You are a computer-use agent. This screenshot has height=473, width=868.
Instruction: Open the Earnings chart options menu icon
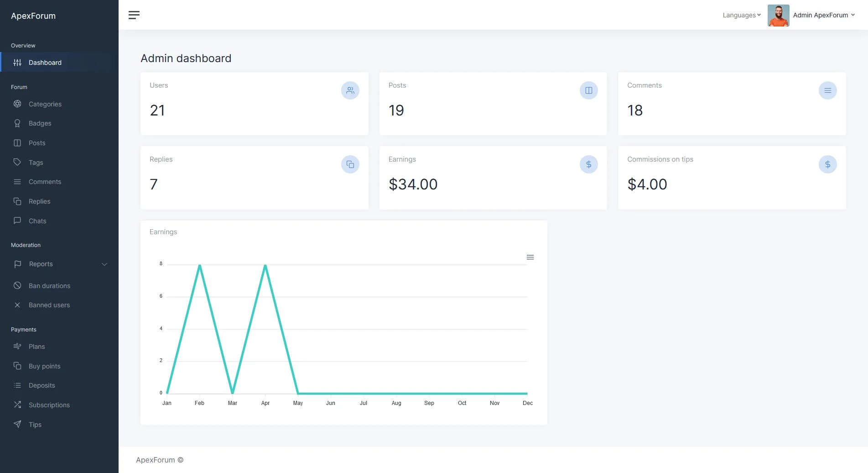pos(530,258)
